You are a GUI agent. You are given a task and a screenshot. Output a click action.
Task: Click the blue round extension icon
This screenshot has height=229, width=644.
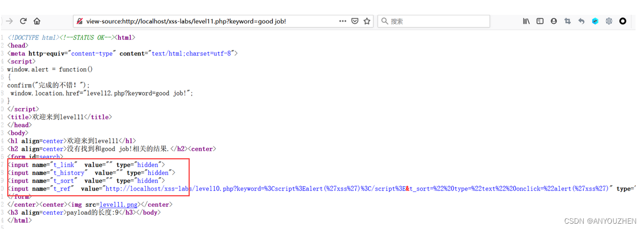pyautogui.click(x=595, y=21)
